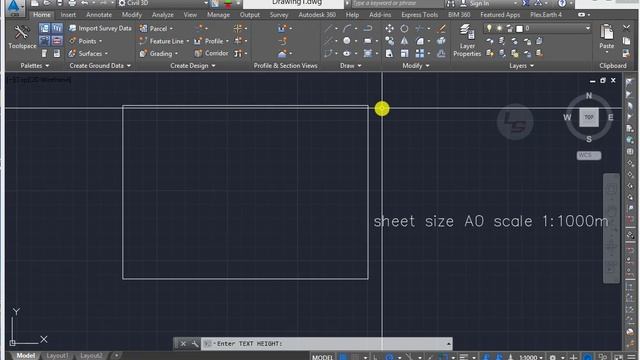This screenshot has width=640, height=360.
Task: Select the Erase tool
Action: click(441, 29)
